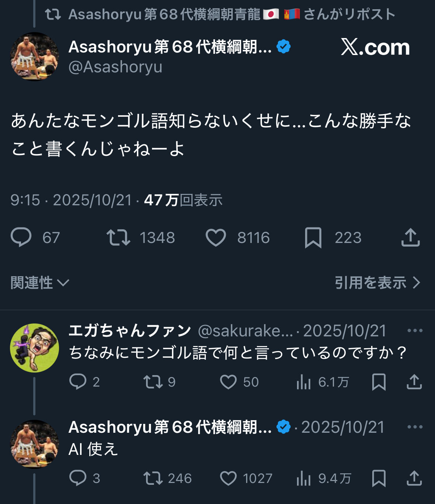Bookmark the main post with 223 bookmarks
The width and height of the screenshot is (435, 504).
click(313, 237)
